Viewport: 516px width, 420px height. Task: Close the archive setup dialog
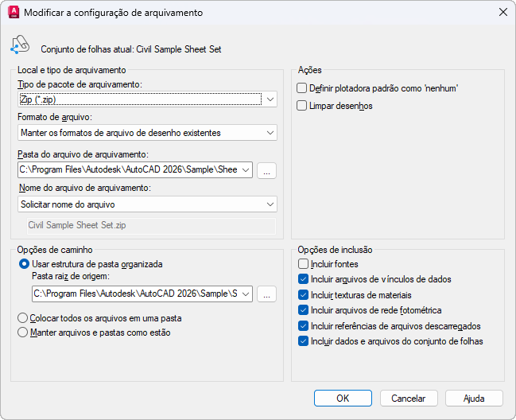tap(502, 13)
